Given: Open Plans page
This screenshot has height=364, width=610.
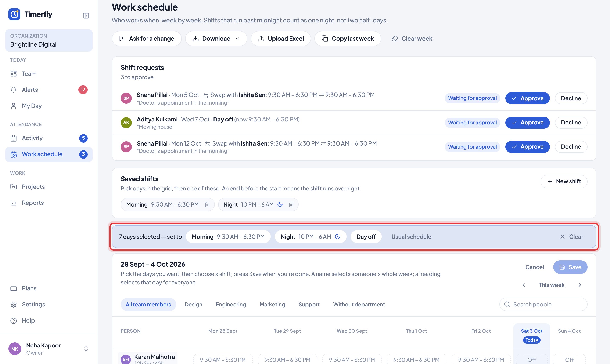Looking at the screenshot, I should coord(49,288).
